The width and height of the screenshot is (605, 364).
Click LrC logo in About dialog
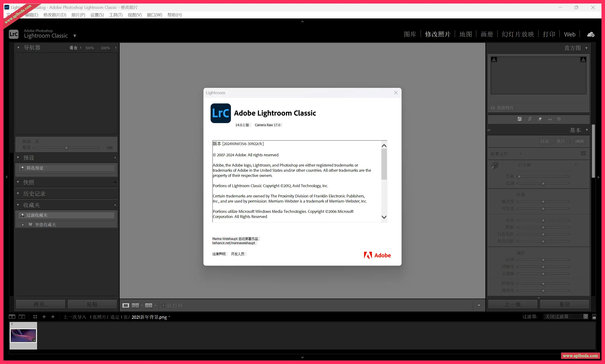coord(221,113)
